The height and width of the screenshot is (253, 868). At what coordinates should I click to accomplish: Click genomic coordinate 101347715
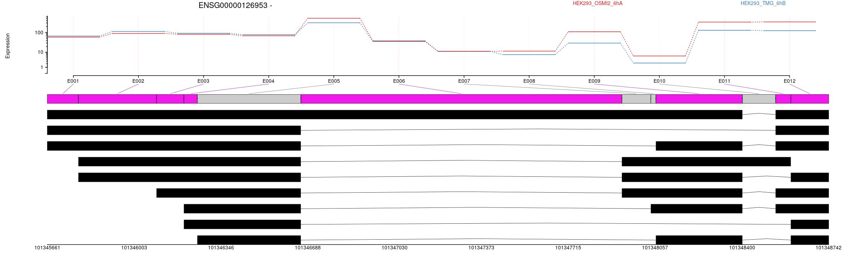[568, 248]
